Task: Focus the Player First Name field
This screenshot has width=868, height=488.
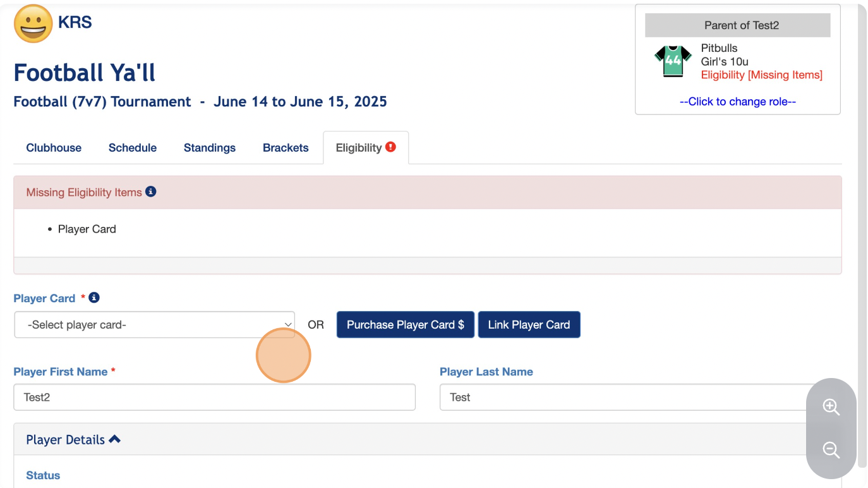Action: (214, 397)
